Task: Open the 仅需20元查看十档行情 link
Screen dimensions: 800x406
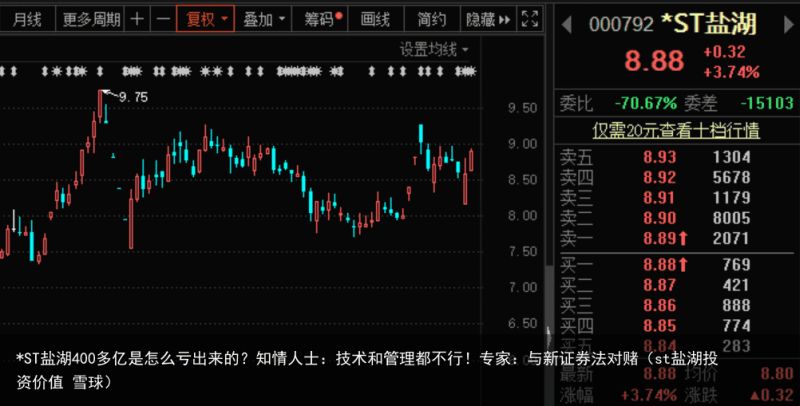Action: (x=676, y=131)
